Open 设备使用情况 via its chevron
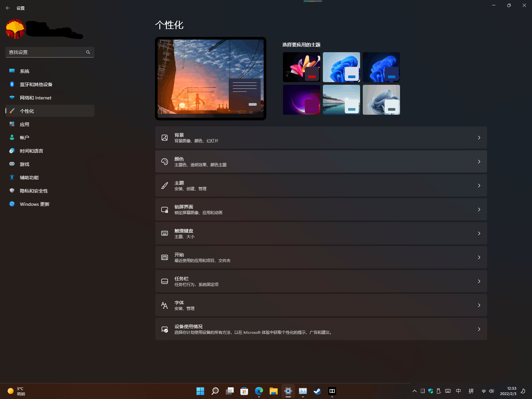 pyautogui.click(x=479, y=329)
